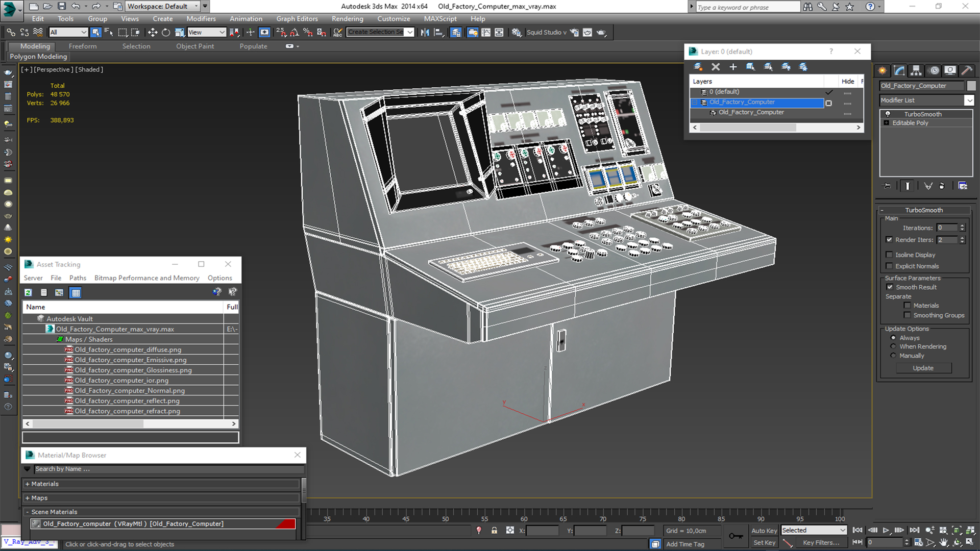Image resolution: width=980 pixels, height=551 pixels.
Task: Click the Mirror tool icon
Action: [425, 32]
